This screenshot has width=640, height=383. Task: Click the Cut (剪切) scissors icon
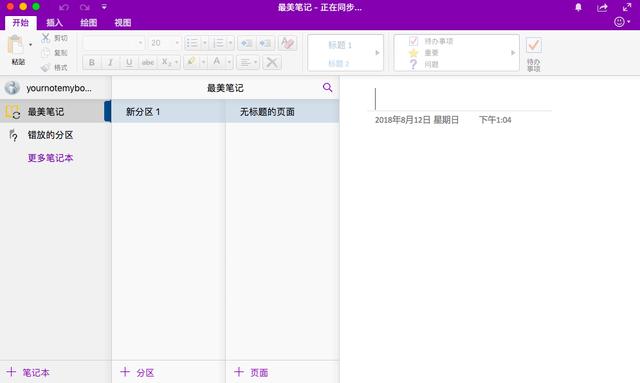[x=46, y=38]
